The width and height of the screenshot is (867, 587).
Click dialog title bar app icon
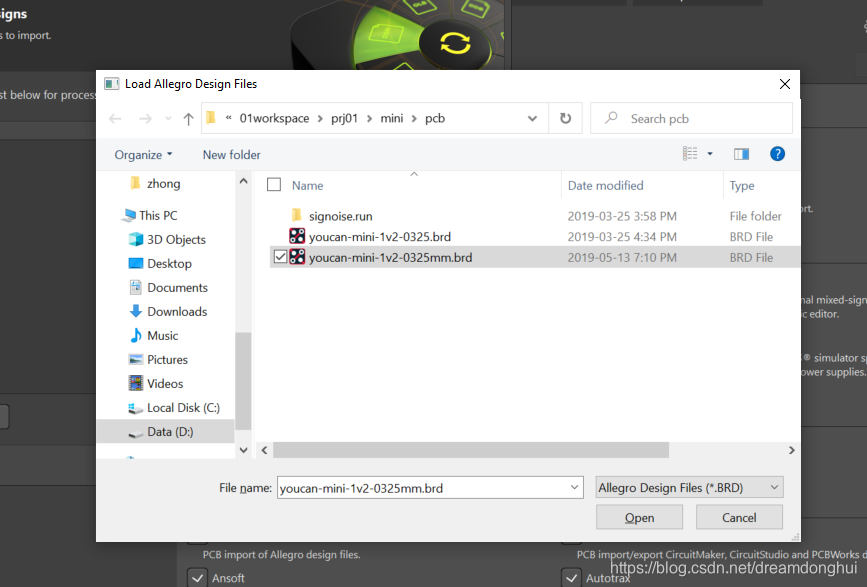[x=112, y=83]
